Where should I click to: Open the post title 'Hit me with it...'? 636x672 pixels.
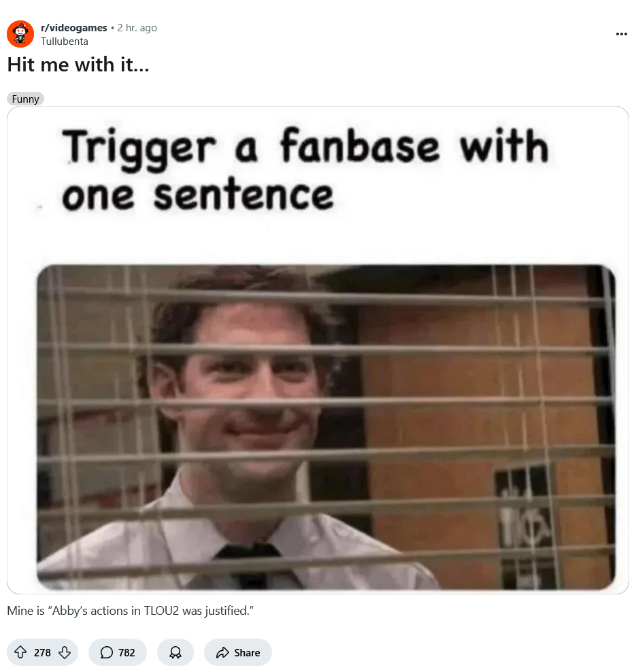pos(78,65)
